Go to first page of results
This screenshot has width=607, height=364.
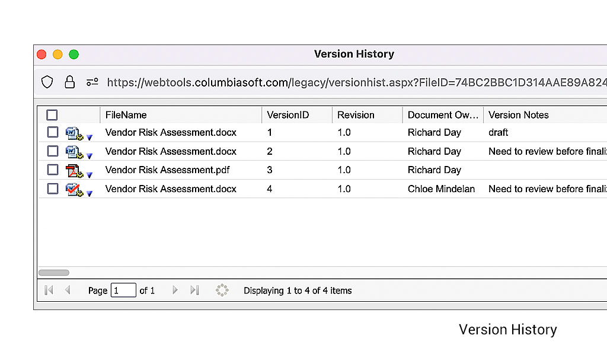click(x=49, y=290)
